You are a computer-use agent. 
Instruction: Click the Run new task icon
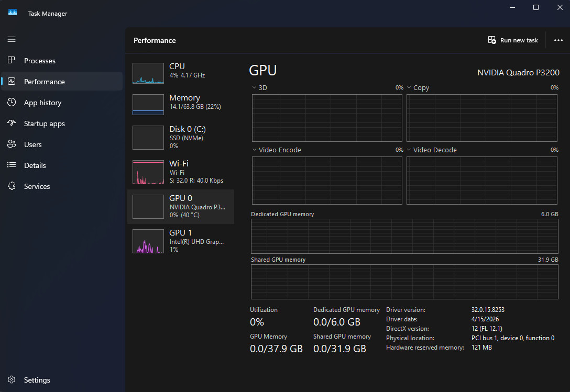492,40
